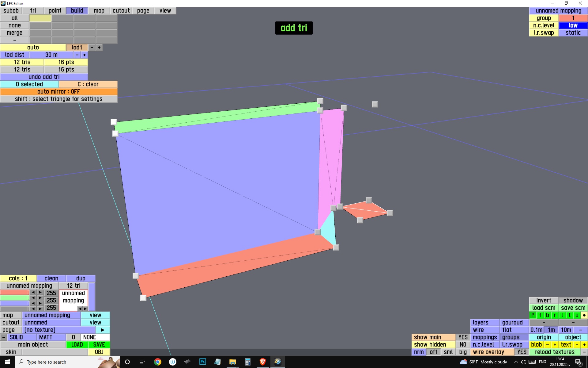588x368 pixels.
Task: Click the text size minus button
Action: (x=577, y=345)
